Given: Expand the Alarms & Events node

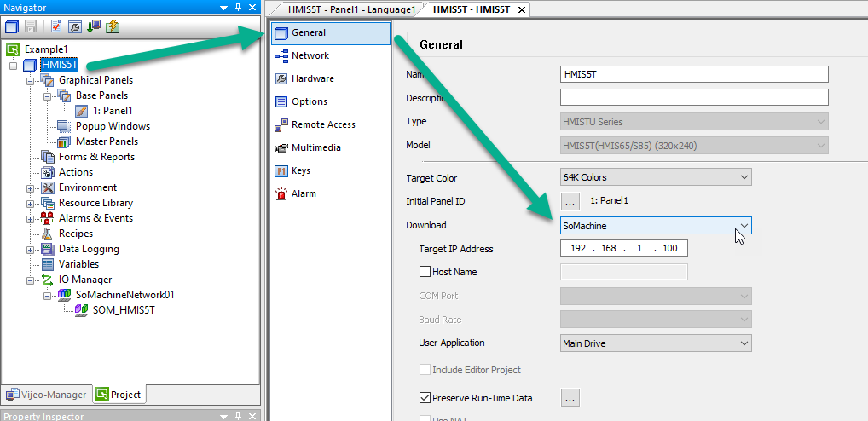Looking at the screenshot, I should tap(31, 218).
